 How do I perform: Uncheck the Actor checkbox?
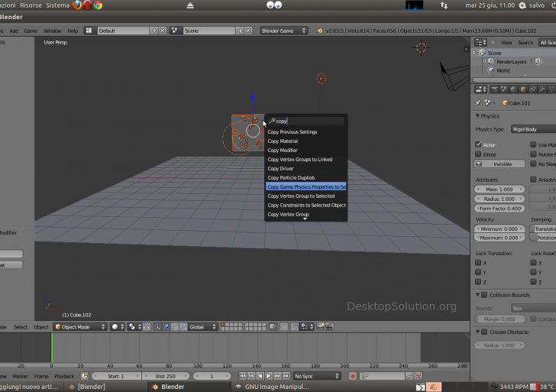(479, 144)
